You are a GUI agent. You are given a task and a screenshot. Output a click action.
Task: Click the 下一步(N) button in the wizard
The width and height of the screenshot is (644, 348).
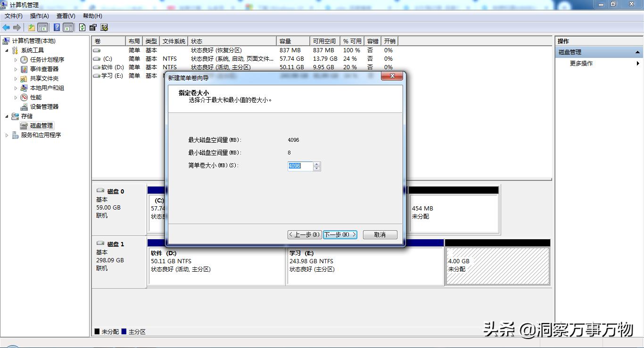(340, 235)
